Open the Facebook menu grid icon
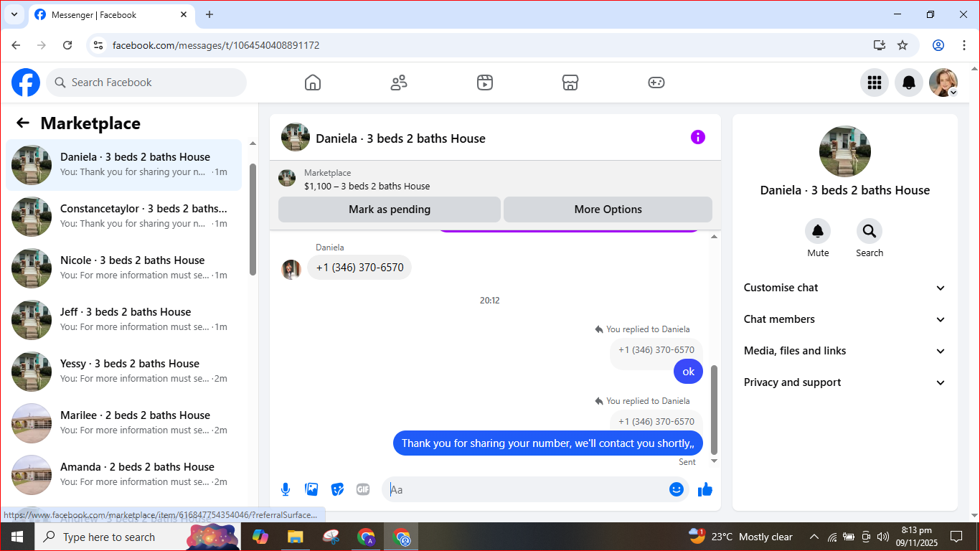The width and height of the screenshot is (980, 551). click(875, 83)
